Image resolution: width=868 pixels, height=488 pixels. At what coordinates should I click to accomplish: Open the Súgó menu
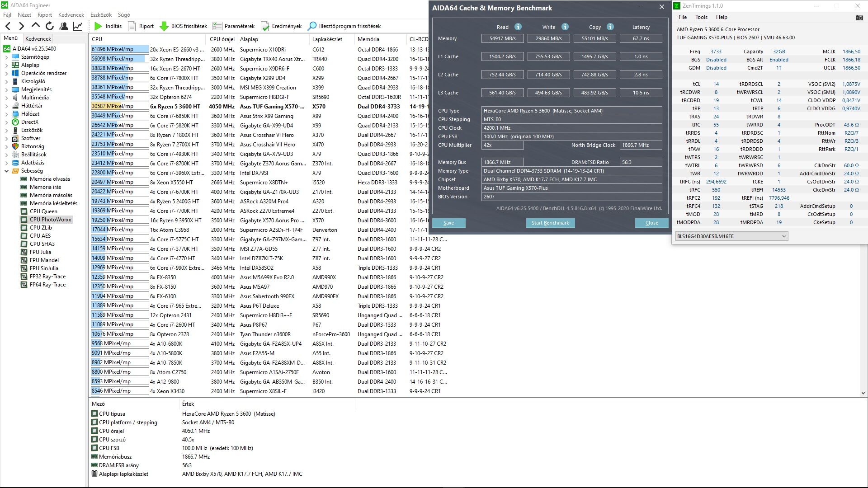coord(124,15)
